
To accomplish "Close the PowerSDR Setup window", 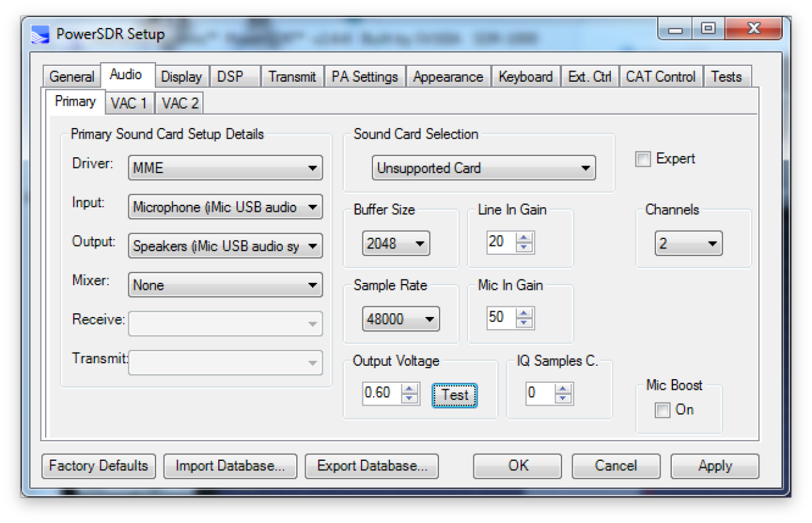I will click(753, 29).
